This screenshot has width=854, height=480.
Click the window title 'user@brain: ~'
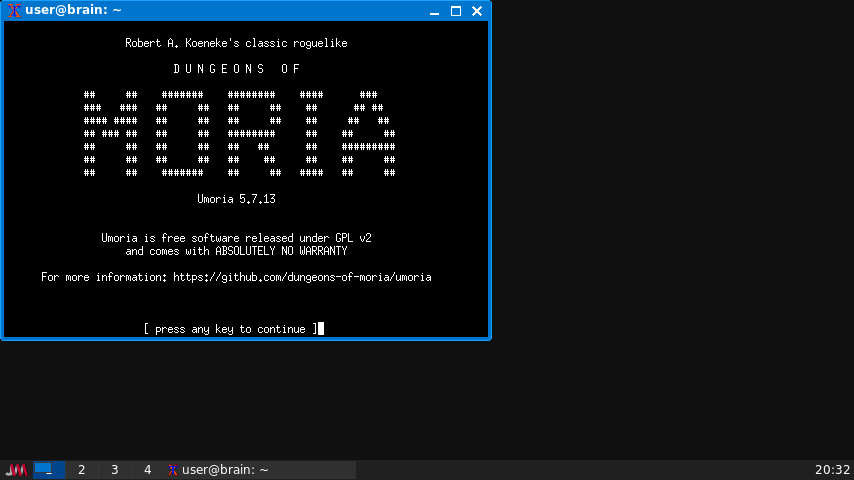(x=73, y=10)
